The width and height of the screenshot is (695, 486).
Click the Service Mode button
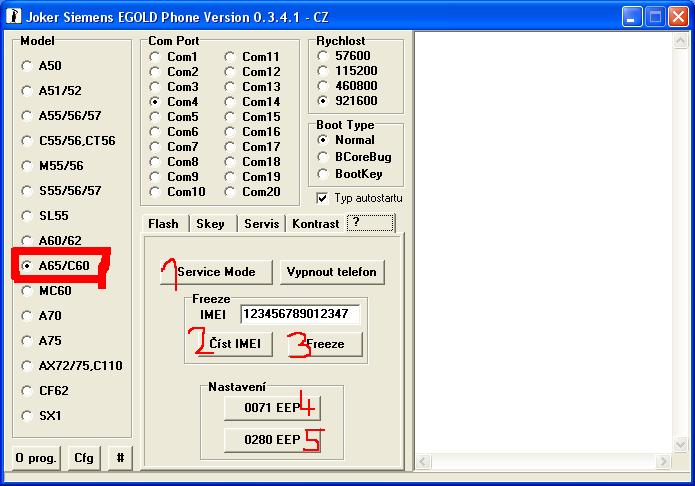[x=216, y=272]
